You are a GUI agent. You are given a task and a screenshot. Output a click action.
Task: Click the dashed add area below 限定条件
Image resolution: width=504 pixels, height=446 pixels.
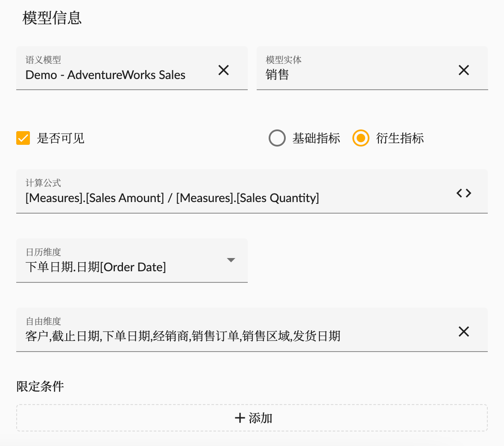coord(252,418)
